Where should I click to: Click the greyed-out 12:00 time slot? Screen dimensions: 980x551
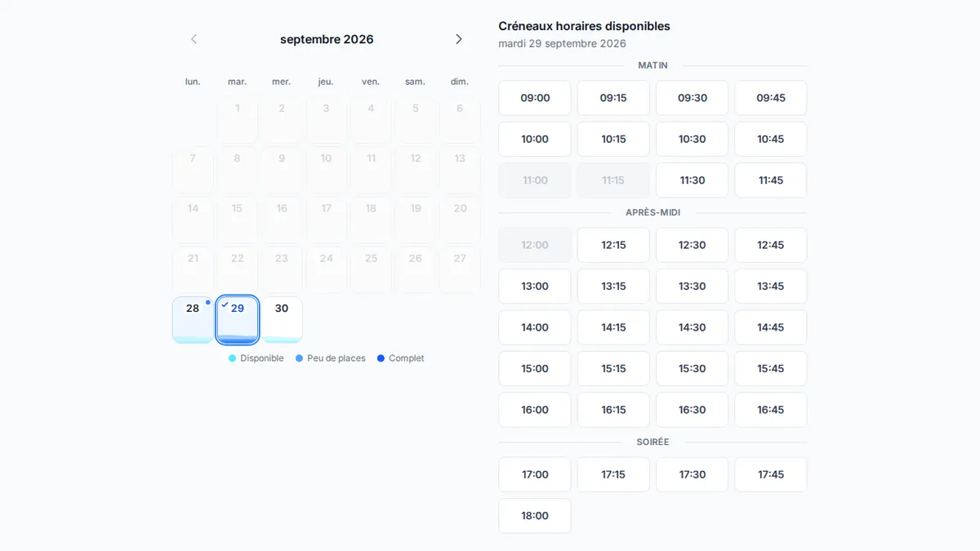(x=535, y=245)
